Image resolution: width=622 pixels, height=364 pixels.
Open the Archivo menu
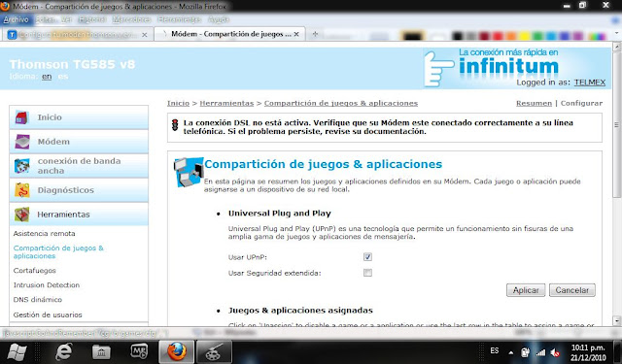point(17,19)
